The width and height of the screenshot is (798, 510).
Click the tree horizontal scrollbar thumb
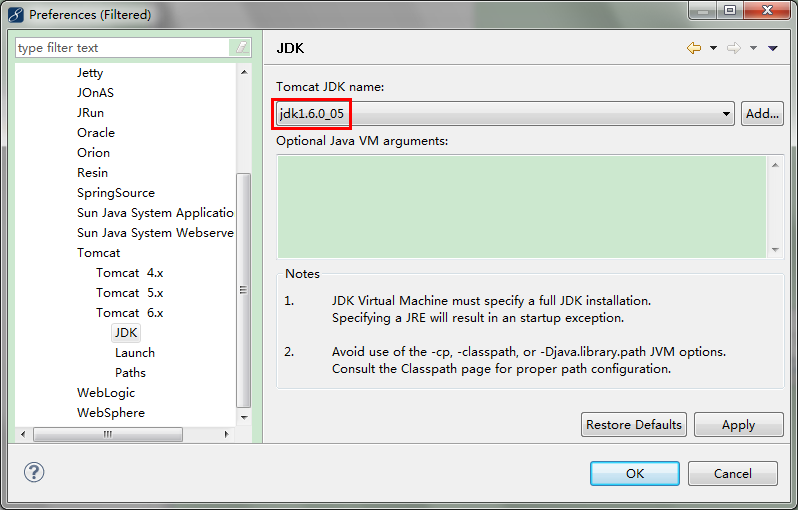pyautogui.click(x=108, y=434)
